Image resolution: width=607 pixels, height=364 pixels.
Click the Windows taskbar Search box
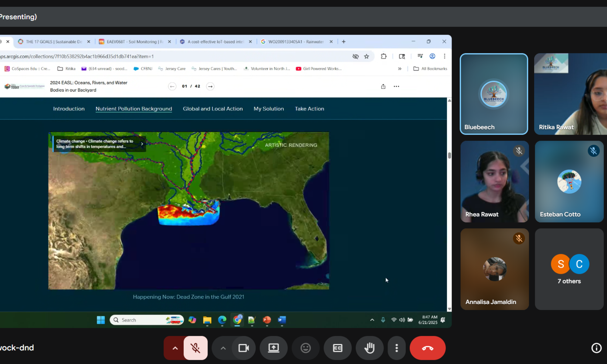(x=147, y=320)
